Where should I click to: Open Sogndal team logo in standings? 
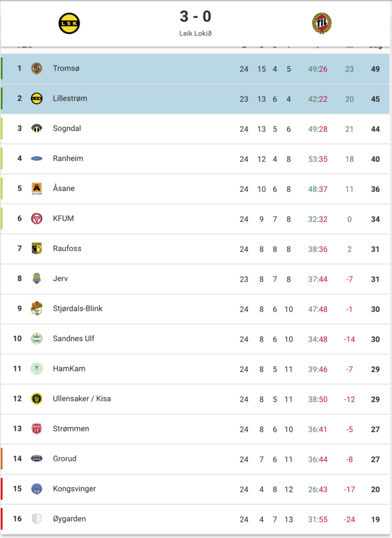(x=37, y=128)
